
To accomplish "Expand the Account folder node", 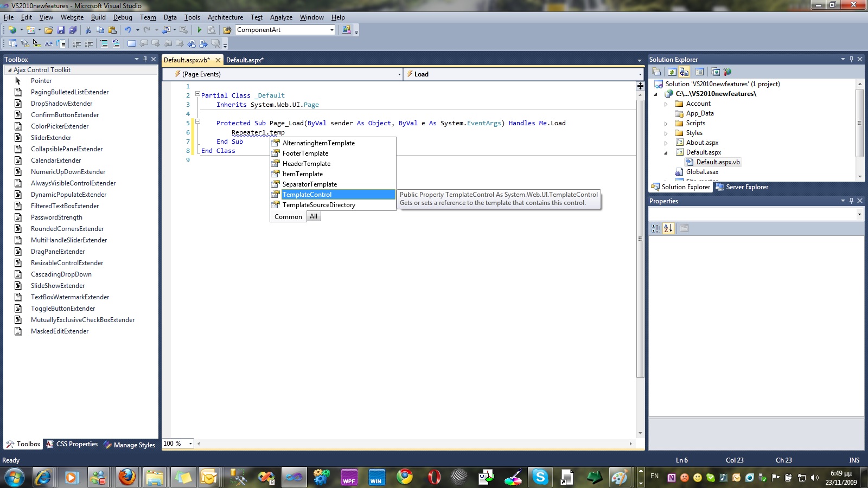I will (666, 104).
